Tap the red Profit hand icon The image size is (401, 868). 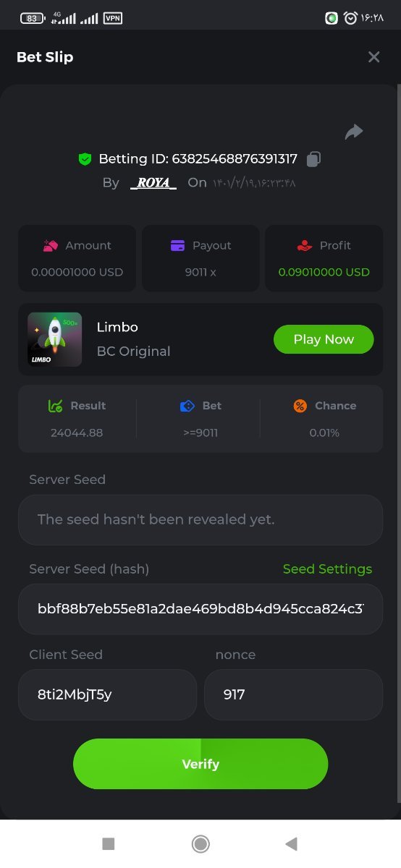(x=305, y=246)
